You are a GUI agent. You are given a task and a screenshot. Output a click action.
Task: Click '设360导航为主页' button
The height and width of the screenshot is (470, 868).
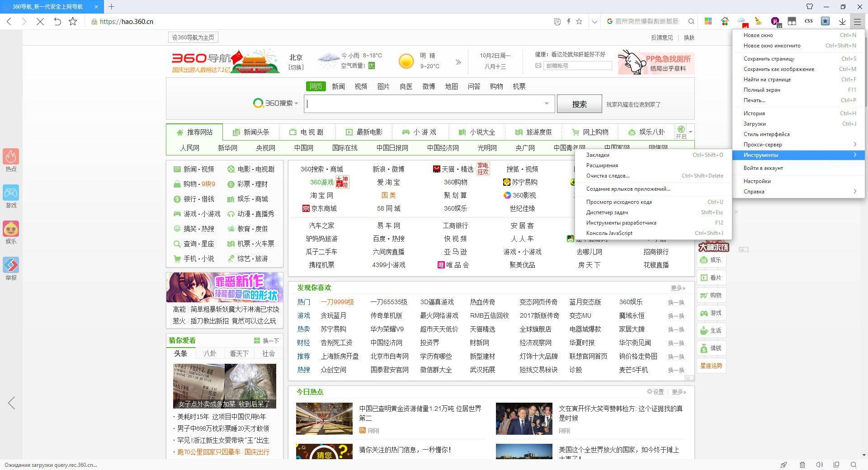[193, 38]
